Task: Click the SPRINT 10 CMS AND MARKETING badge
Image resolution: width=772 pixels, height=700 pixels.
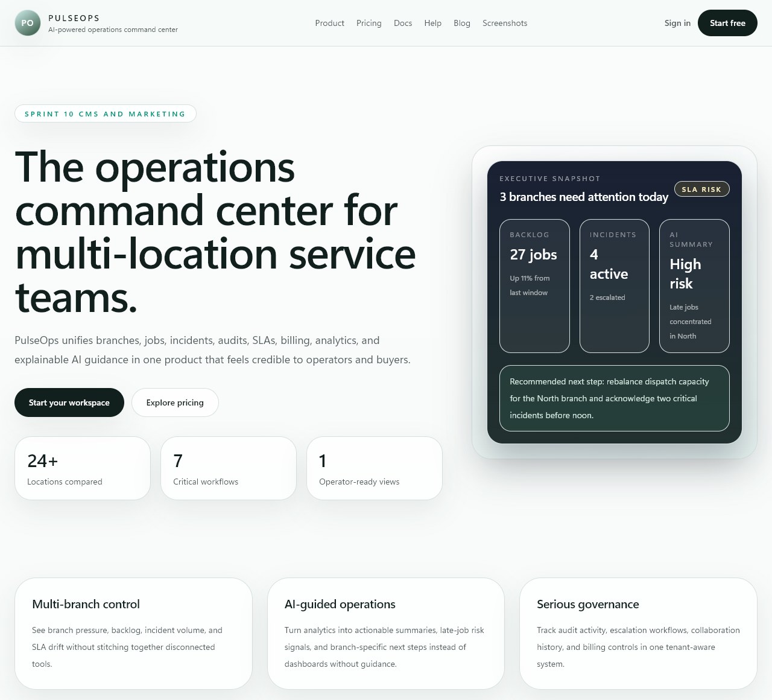Action: pyautogui.click(x=105, y=113)
